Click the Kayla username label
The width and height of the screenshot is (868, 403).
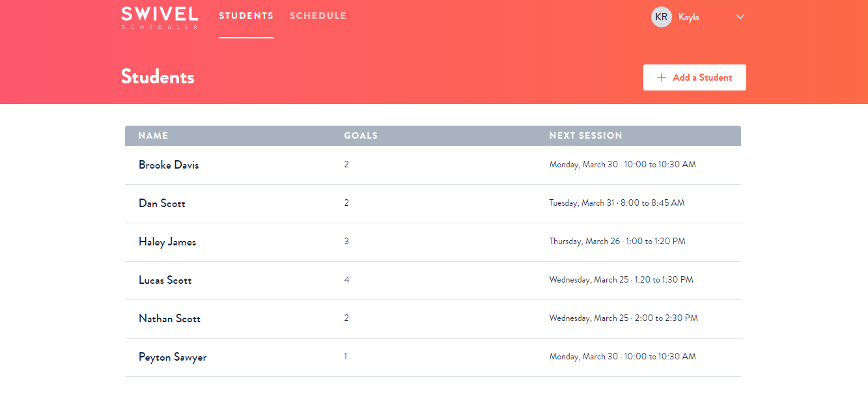688,17
